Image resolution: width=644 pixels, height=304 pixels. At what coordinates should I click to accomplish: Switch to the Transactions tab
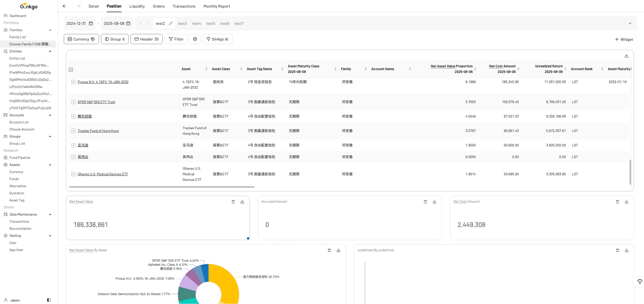pos(184,6)
